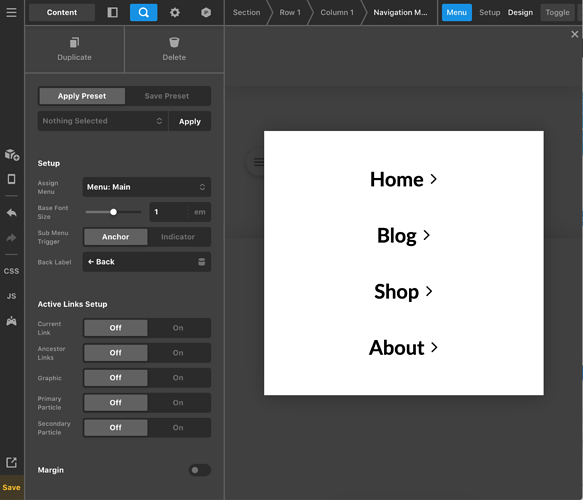Viewport: 583px width, 500px height.
Task: Expand the About submenu chevron
Action: point(434,348)
